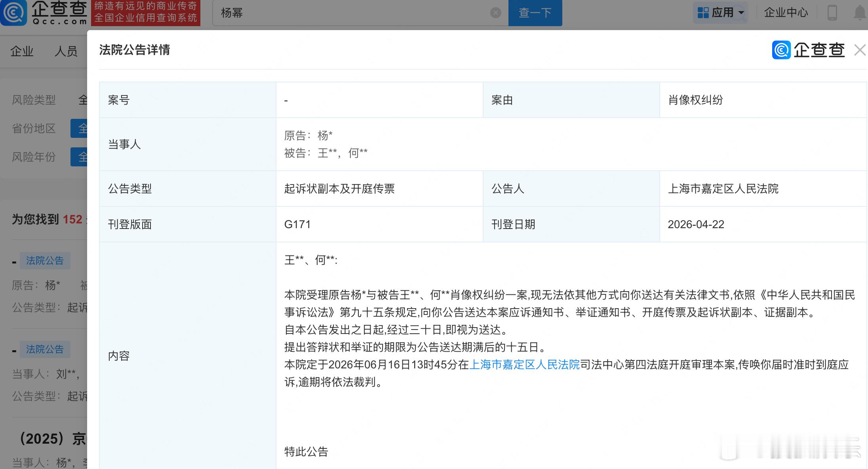Open the notification bell
This screenshot has height=469, width=868.
[859, 13]
